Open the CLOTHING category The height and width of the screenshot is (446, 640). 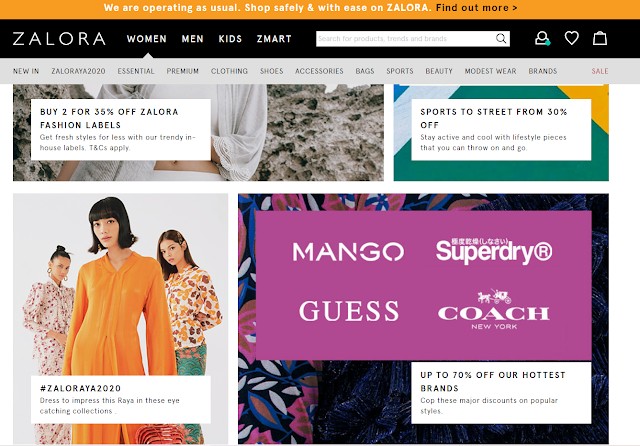[x=229, y=71]
